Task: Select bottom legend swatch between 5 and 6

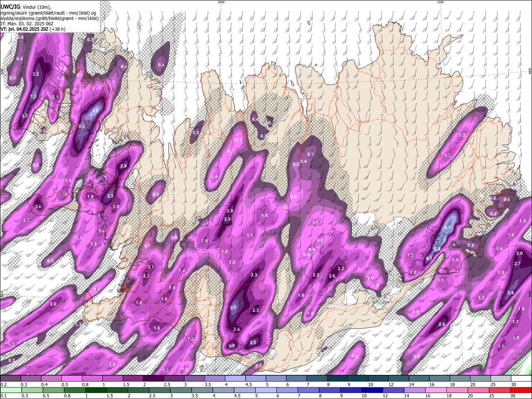Action: click(x=266, y=390)
